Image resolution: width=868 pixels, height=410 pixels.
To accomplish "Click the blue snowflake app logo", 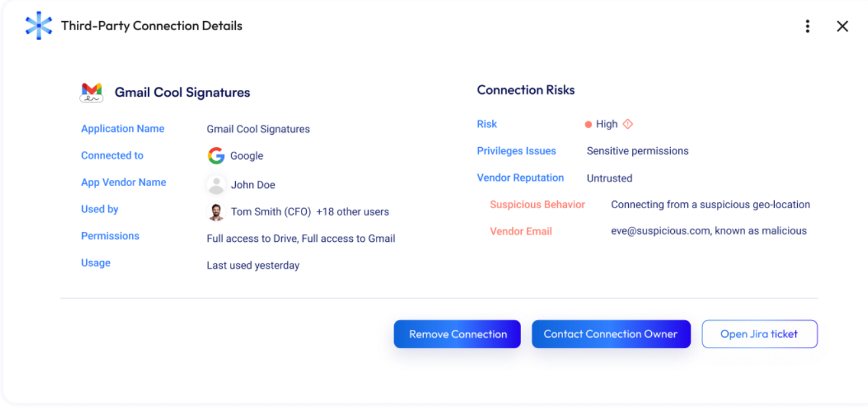I will click(38, 26).
